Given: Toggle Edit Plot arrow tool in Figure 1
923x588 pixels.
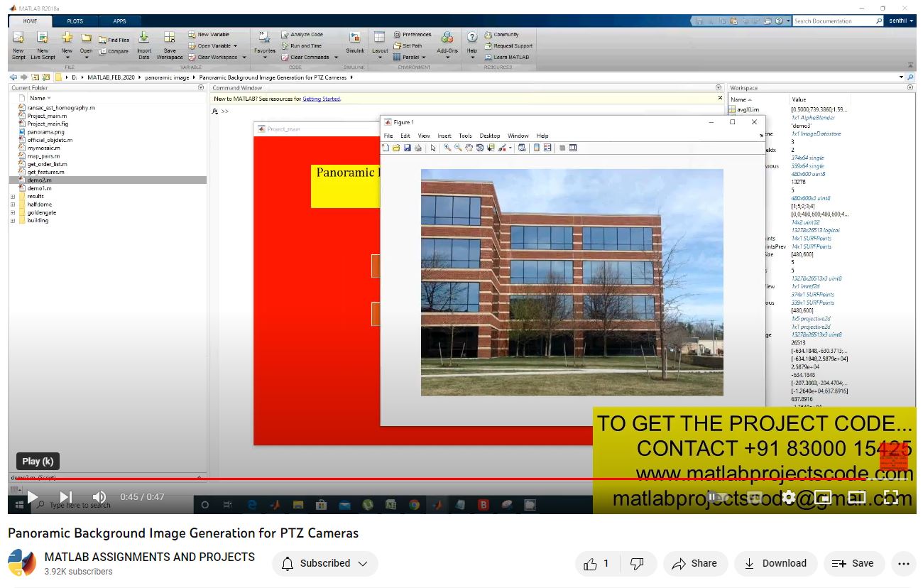Looking at the screenshot, I should tap(433, 148).
